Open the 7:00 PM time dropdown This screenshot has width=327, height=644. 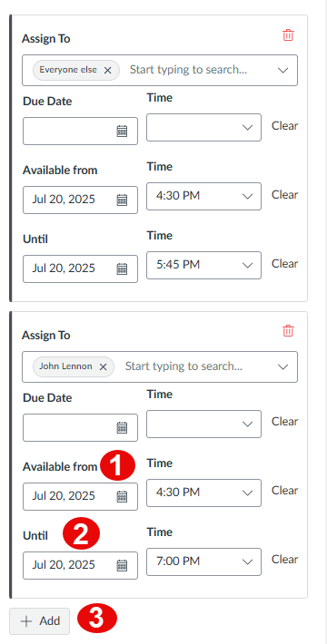click(x=203, y=561)
